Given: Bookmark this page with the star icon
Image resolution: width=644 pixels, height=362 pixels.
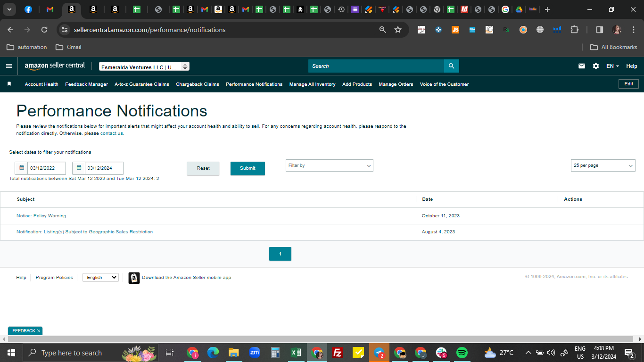Looking at the screenshot, I should (x=398, y=30).
